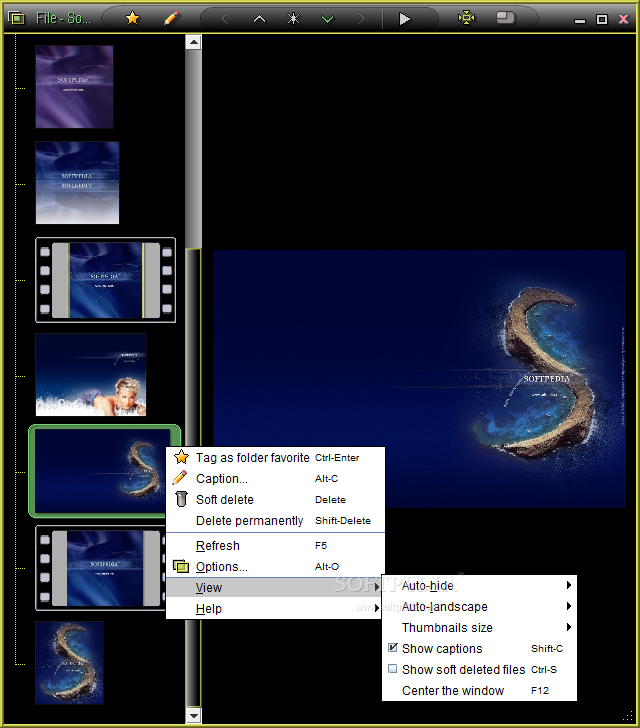Select the green-highlighted S island thumbnail

104,471
